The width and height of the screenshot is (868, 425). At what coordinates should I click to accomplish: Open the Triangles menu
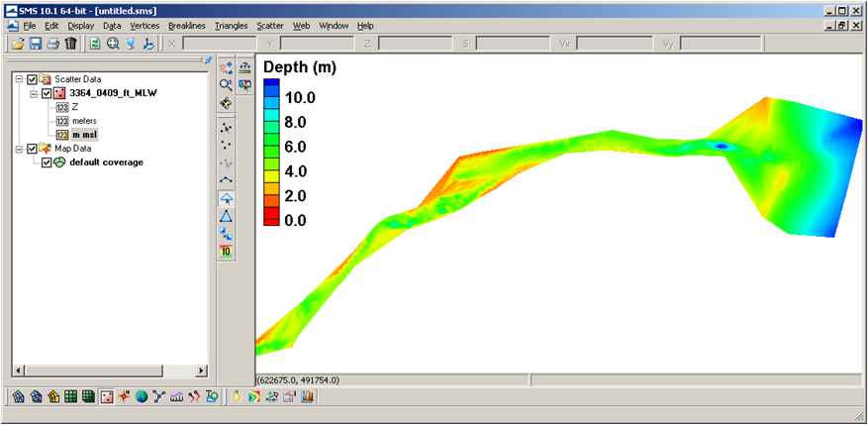tap(231, 26)
